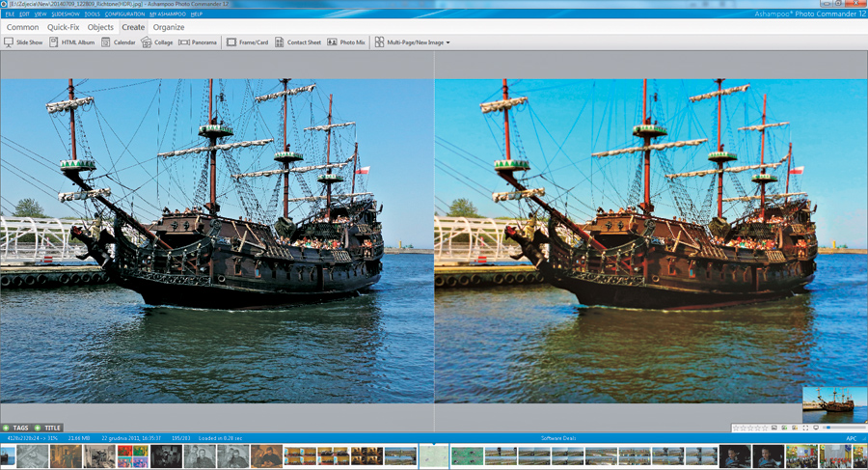This screenshot has width=868, height=470.
Task: Switch to the Organize tab
Action: click(168, 27)
